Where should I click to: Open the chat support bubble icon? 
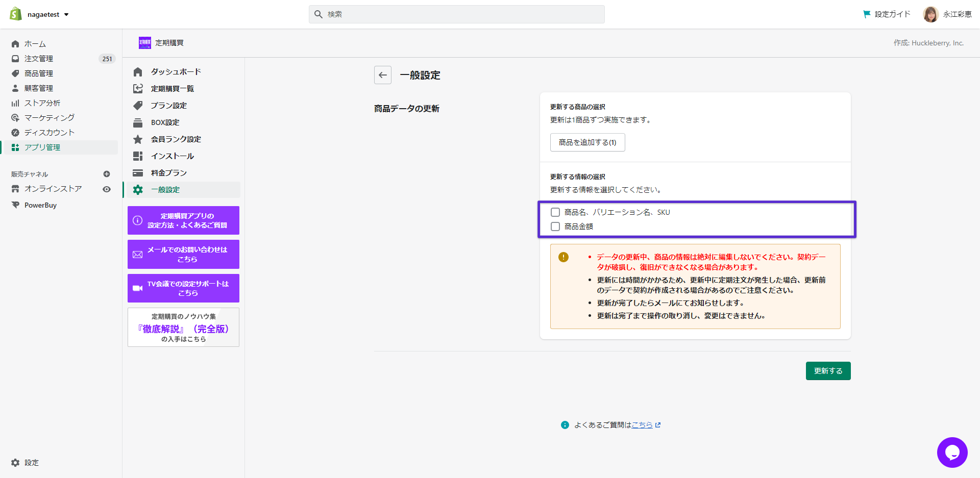click(952, 452)
